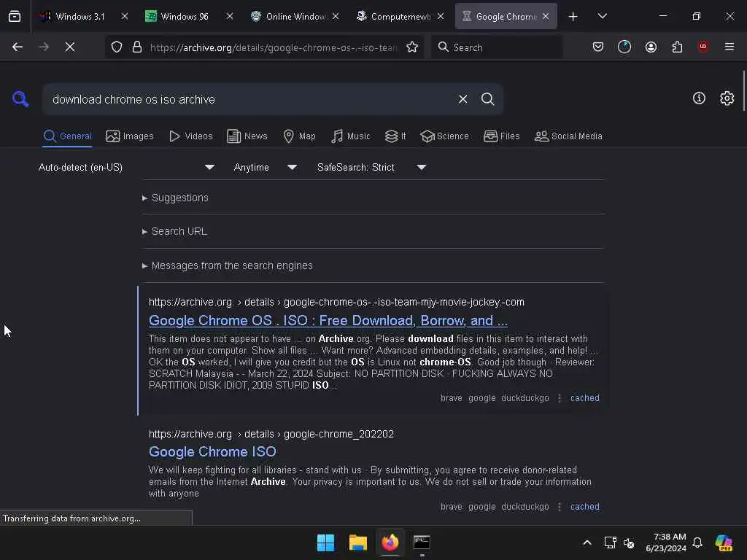Switch to the Images category tab

(x=130, y=136)
